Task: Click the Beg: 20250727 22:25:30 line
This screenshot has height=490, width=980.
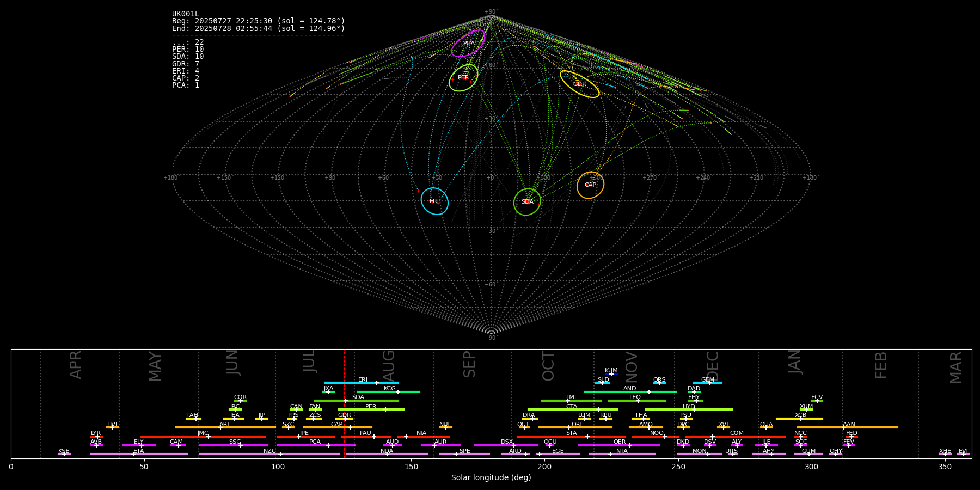Action: pos(259,21)
